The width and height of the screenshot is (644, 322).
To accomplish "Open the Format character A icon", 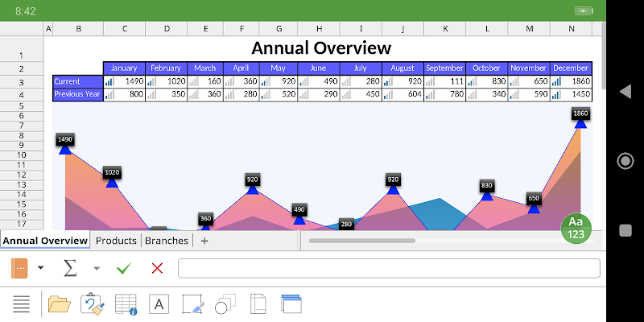I will click(x=159, y=304).
